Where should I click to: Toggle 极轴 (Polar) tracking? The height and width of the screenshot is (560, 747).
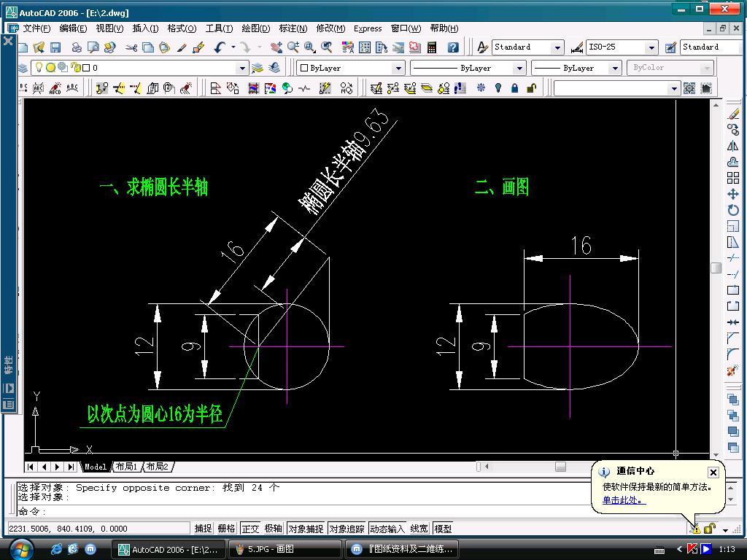[x=274, y=529]
